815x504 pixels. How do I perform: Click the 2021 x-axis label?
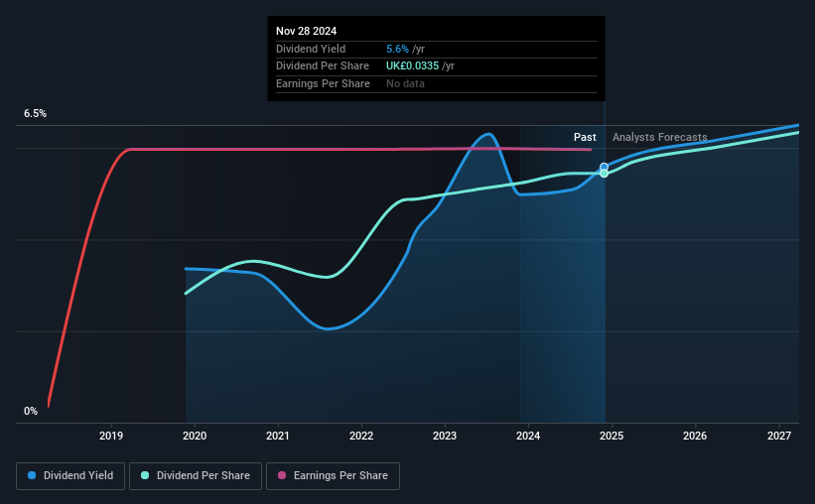pyautogui.click(x=278, y=436)
